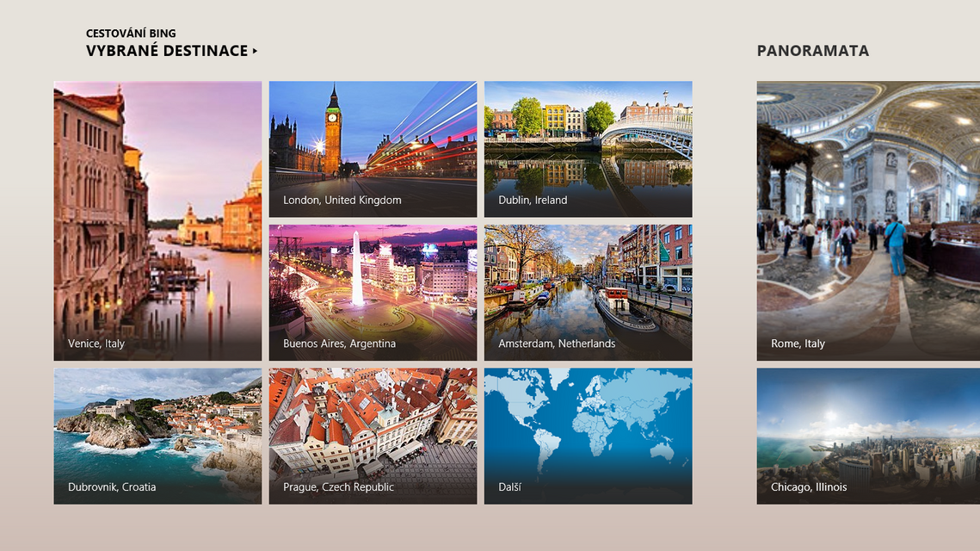View the Rome, Italy panorama
The image size is (980, 551).
point(868,220)
